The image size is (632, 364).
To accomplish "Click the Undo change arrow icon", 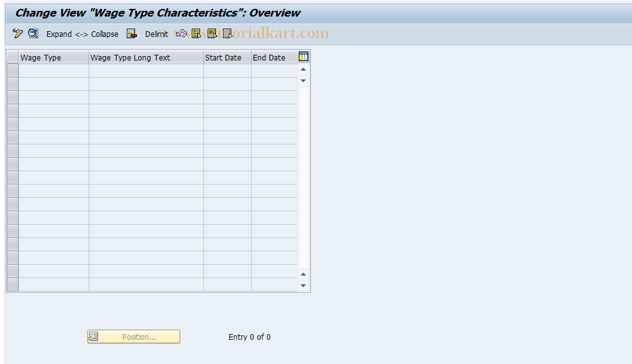I will (x=182, y=34).
